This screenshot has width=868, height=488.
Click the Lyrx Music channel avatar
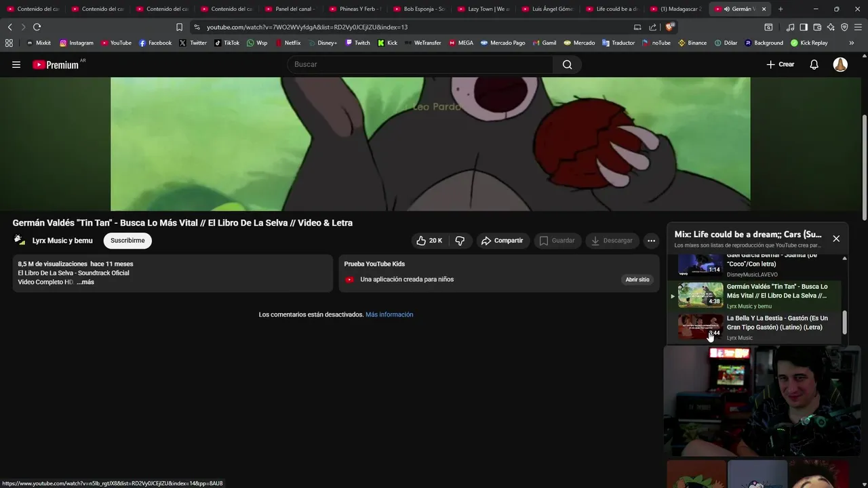[x=20, y=241]
